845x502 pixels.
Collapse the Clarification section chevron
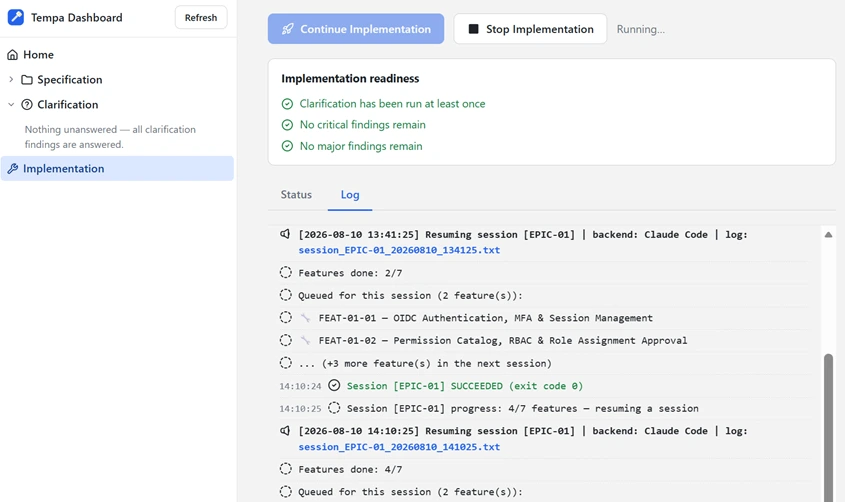tap(11, 104)
